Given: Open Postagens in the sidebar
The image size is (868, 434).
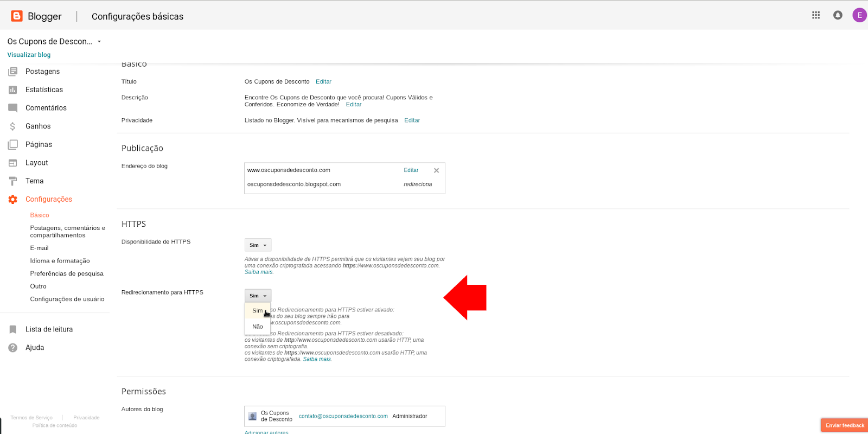Looking at the screenshot, I should click(42, 72).
